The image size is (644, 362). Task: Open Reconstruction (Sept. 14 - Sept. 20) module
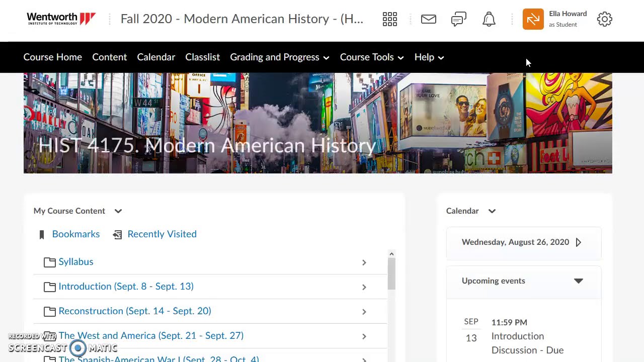[135, 311]
